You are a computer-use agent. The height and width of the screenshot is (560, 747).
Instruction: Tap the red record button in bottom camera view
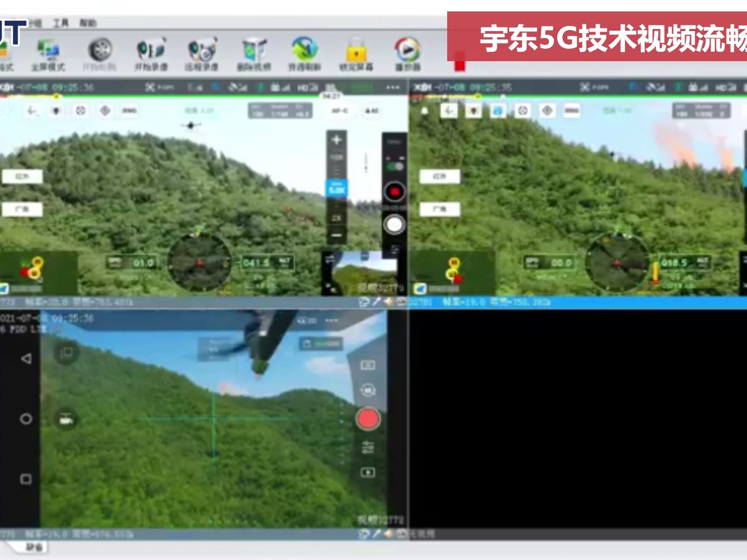coord(368,417)
